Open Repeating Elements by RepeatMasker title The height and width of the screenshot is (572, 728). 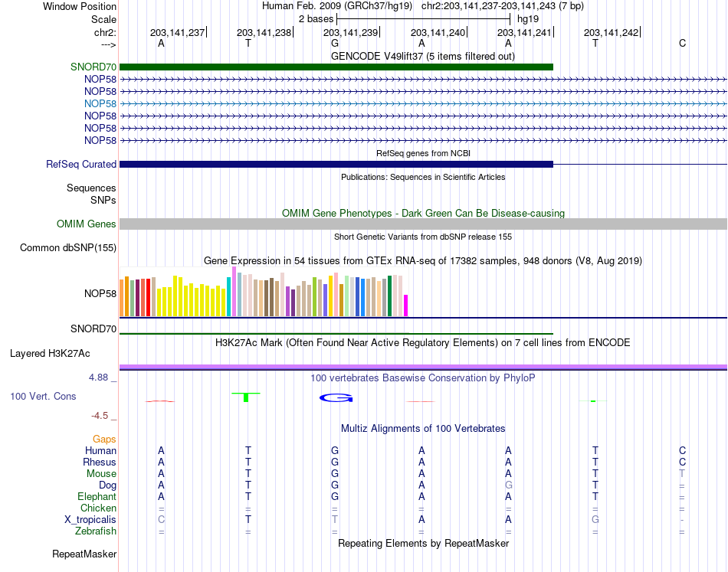(x=423, y=543)
